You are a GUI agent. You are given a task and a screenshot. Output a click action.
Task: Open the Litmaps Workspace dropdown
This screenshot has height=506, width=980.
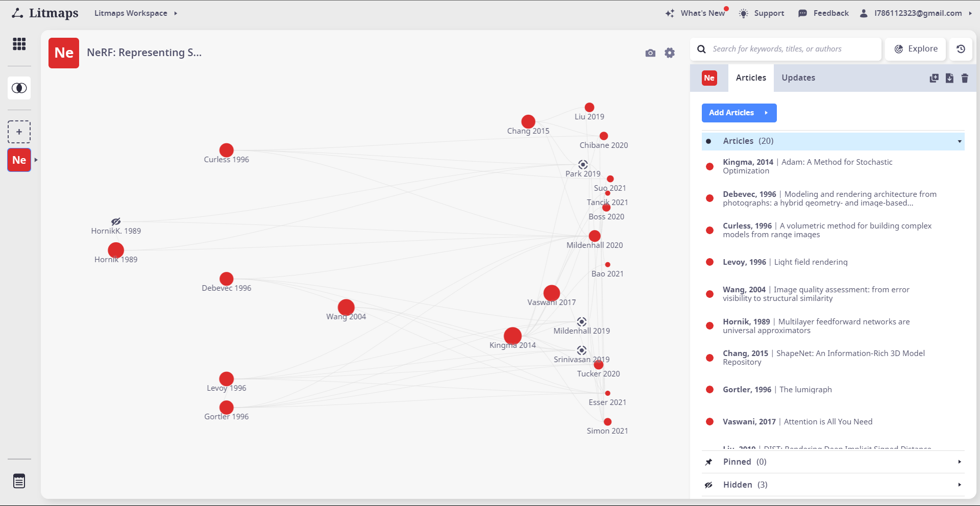[x=136, y=13]
